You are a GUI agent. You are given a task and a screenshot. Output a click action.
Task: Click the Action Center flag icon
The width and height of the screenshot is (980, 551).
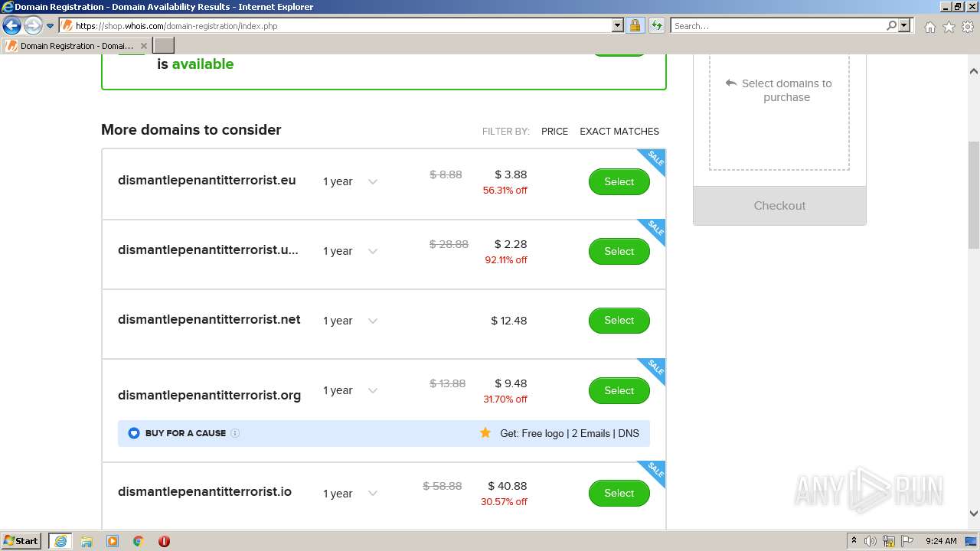pos(906,541)
